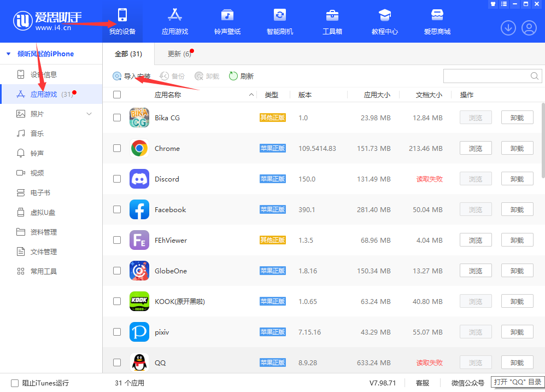Open the 工具箱 toolbox section
The height and width of the screenshot is (392, 545).
(332, 21)
